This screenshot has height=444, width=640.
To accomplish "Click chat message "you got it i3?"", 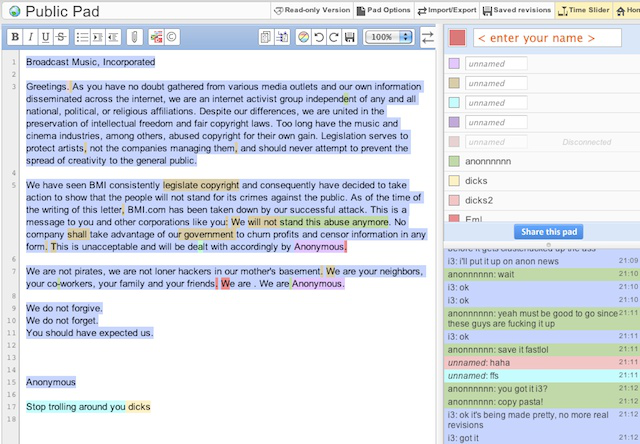I will click(542, 388).
